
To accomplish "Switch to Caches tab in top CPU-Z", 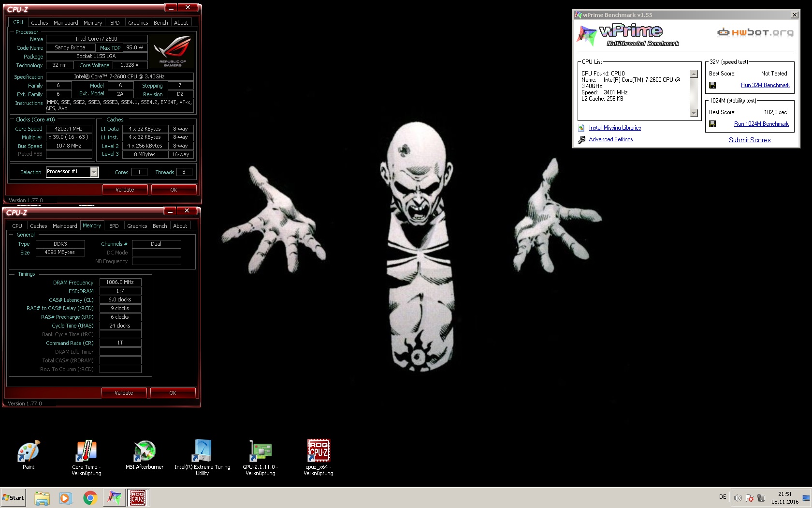I will [40, 23].
